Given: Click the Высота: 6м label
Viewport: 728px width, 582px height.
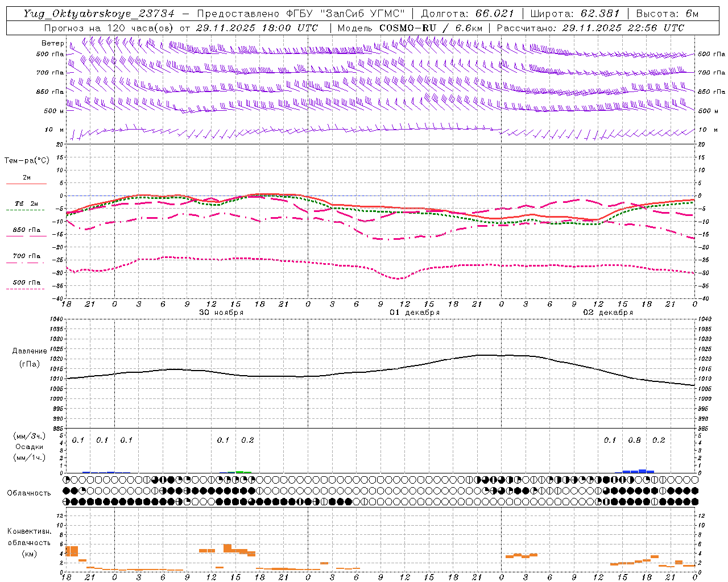Looking at the screenshot, I should (x=667, y=14).
